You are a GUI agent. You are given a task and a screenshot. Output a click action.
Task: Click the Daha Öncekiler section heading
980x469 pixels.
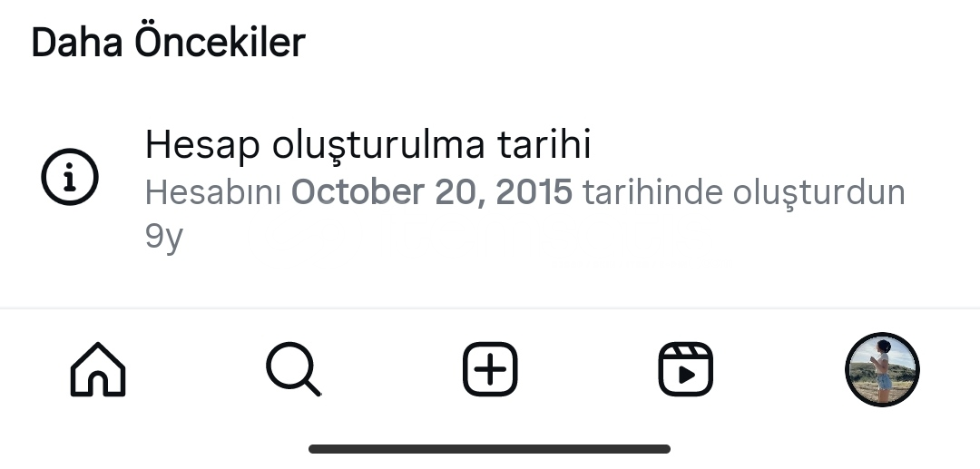168,43
